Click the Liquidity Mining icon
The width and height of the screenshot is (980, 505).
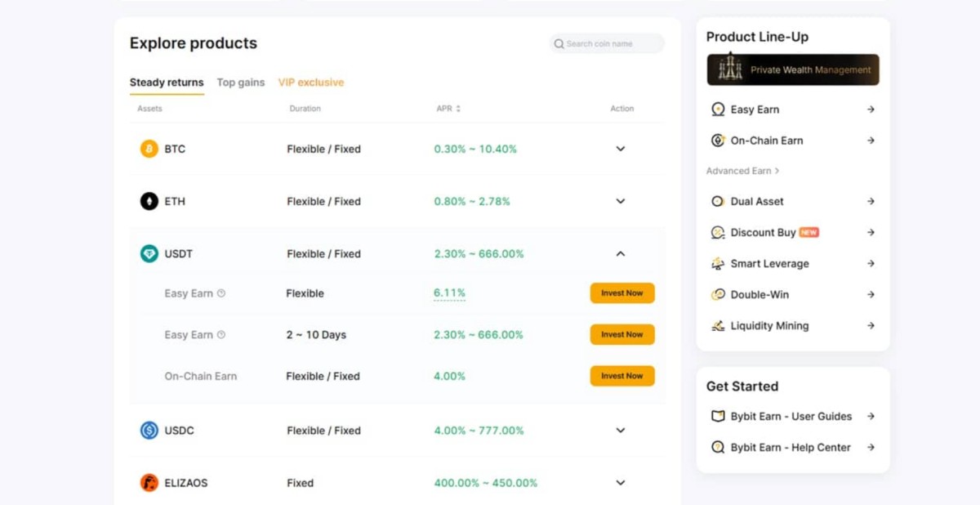(718, 325)
